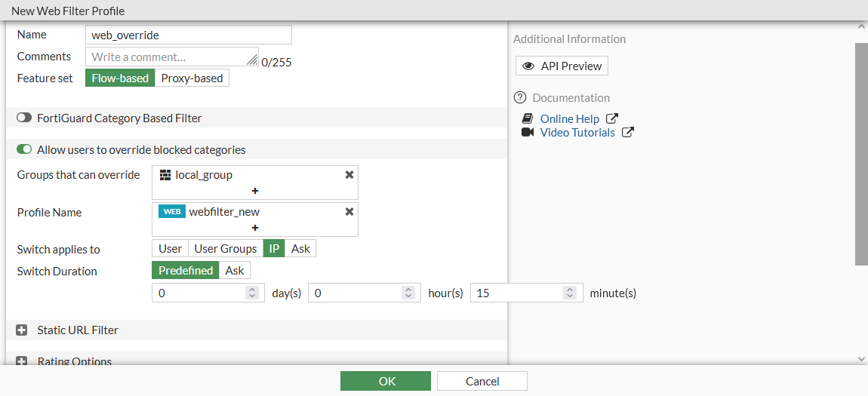
Task: Expand Static URL Filter section
Action: [22, 330]
